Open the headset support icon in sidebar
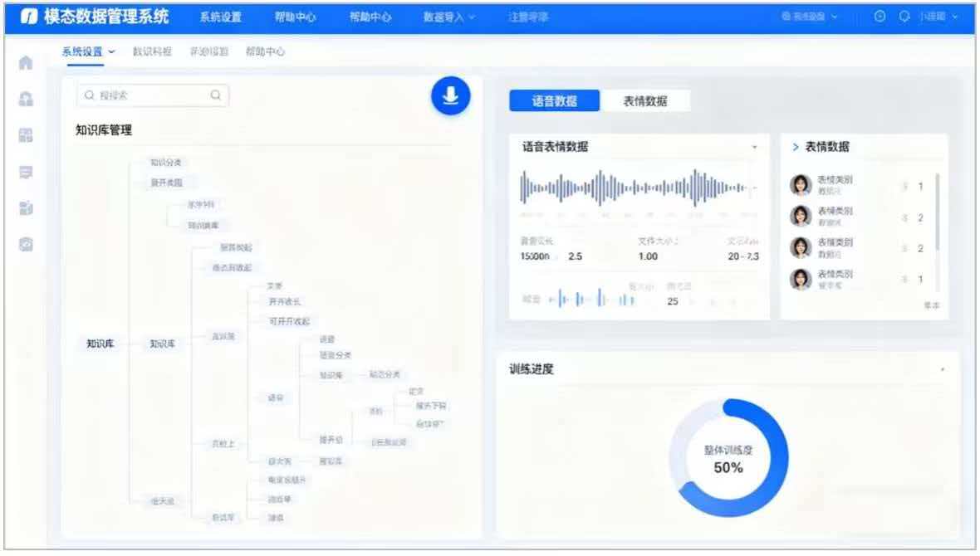The width and height of the screenshot is (980, 556). pos(25,100)
